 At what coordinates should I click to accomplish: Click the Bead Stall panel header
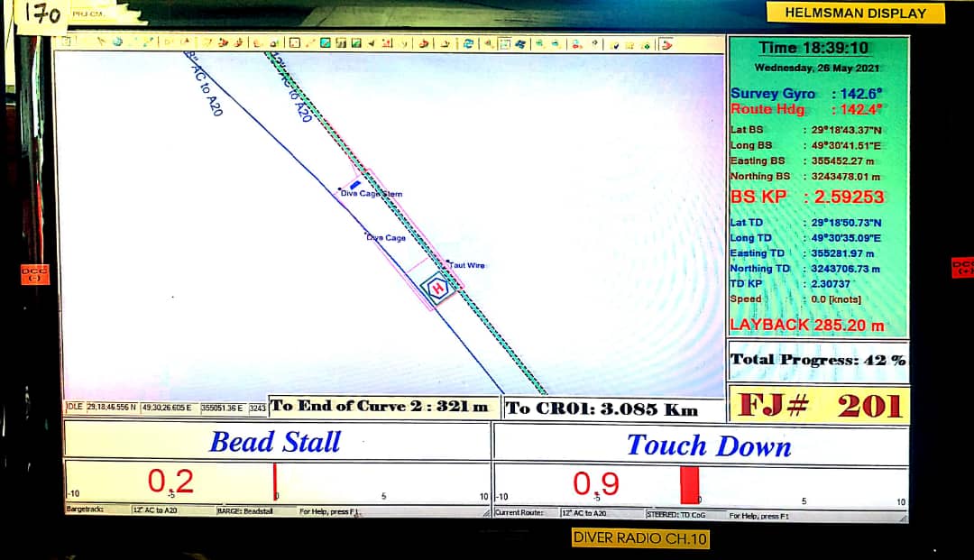pyautogui.click(x=275, y=442)
